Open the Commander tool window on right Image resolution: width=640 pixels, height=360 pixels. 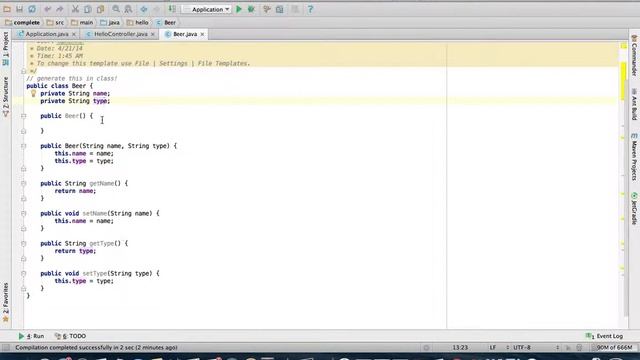click(634, 55)
